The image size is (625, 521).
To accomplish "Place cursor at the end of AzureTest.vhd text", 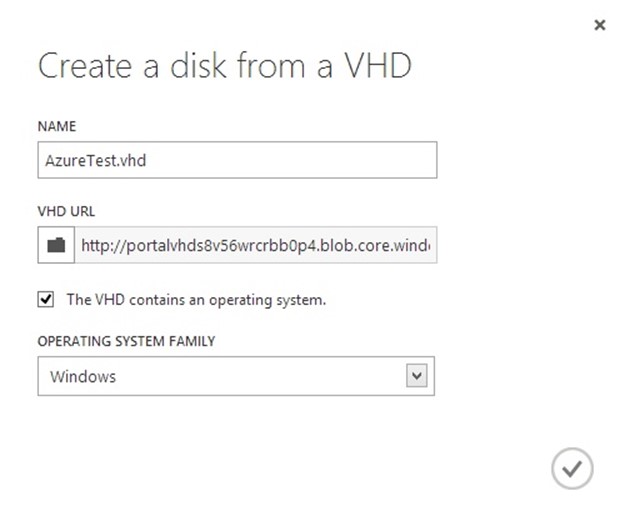I will 146,161.
